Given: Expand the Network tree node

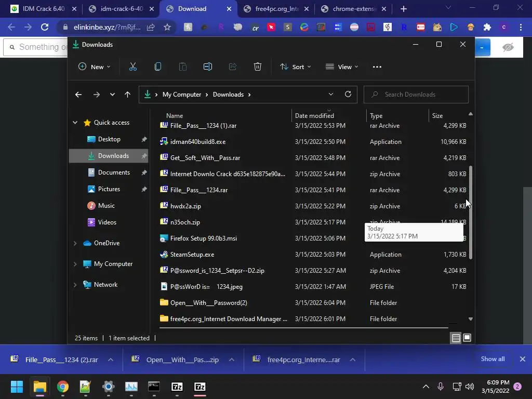Looking at the screenshot, I should pyautogui.click(x=75, y=285).
